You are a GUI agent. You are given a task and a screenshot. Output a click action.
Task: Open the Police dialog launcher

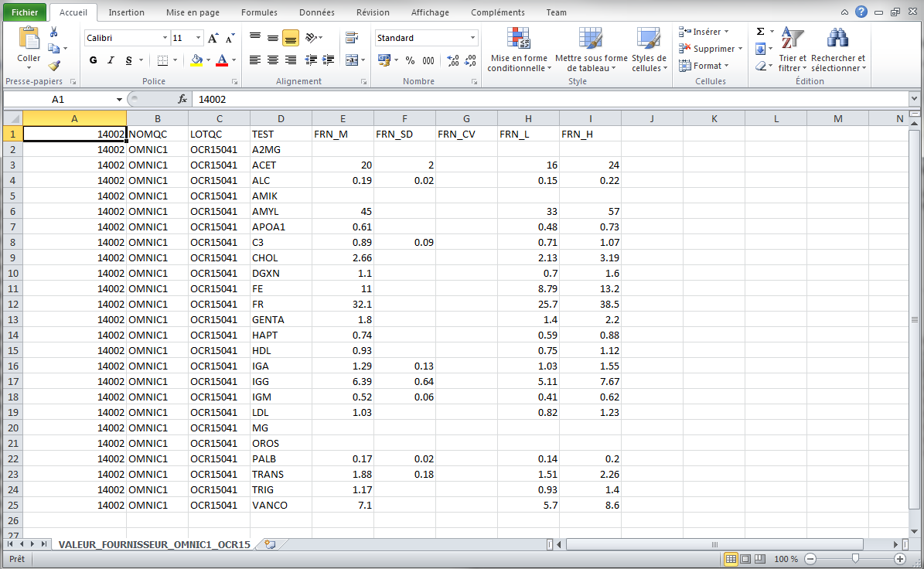point(234,82)
